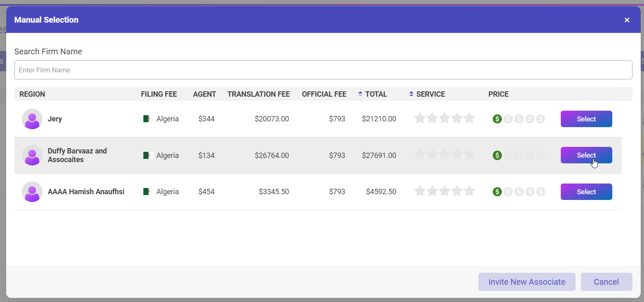Click the first service star for AAAA Hamish Anaufhsi
The height and width of the screenshot is (302, 644).
[420, 192]
